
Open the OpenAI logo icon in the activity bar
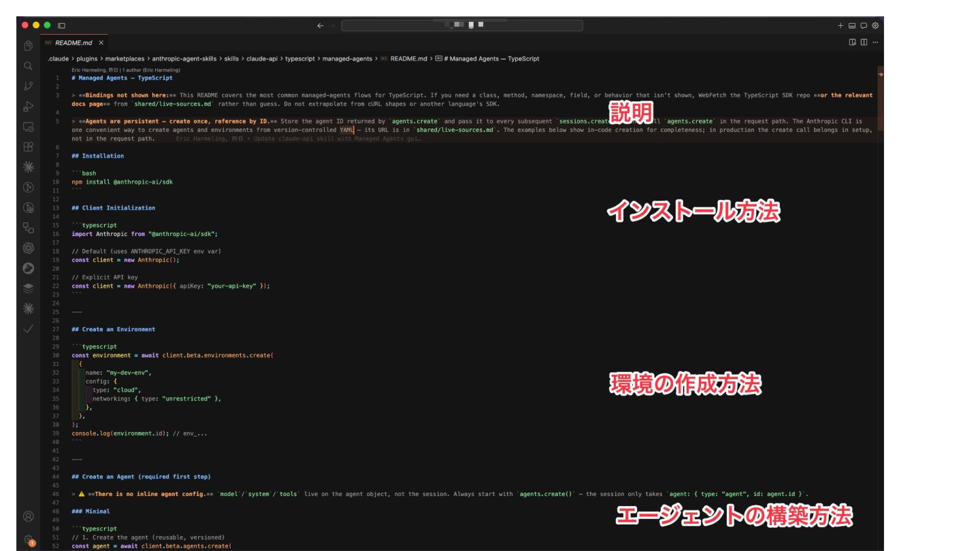(x=29, y=248)
